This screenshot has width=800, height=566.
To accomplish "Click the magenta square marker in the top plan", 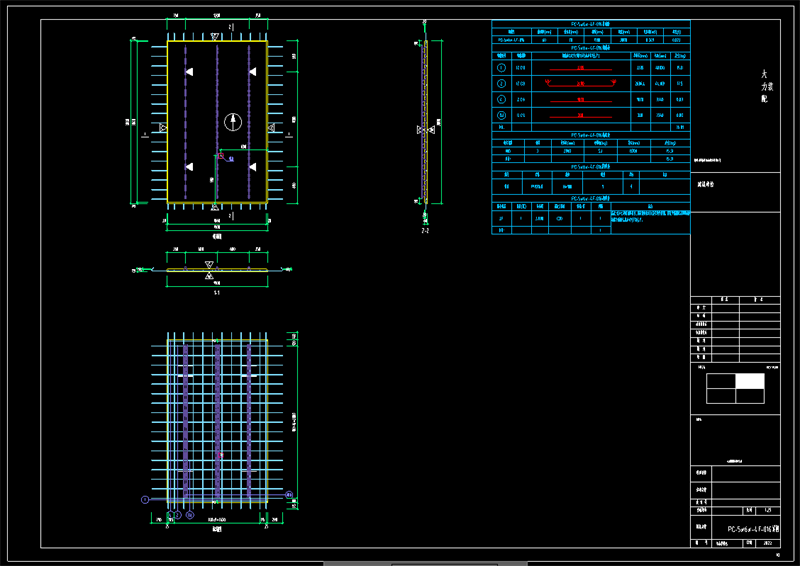I will click(x=221, y=156).
